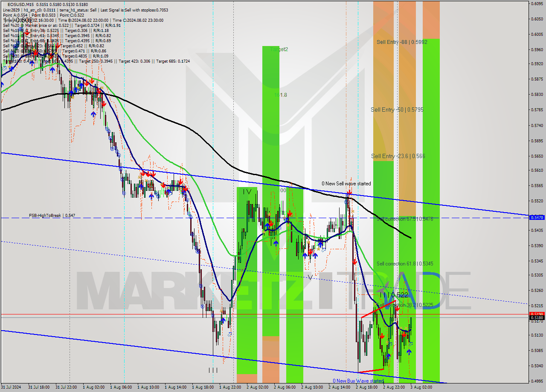Click the '31 Jul 2024' date on time axis
The height and width of the screenshot is (392, 546).
(12, 387)
